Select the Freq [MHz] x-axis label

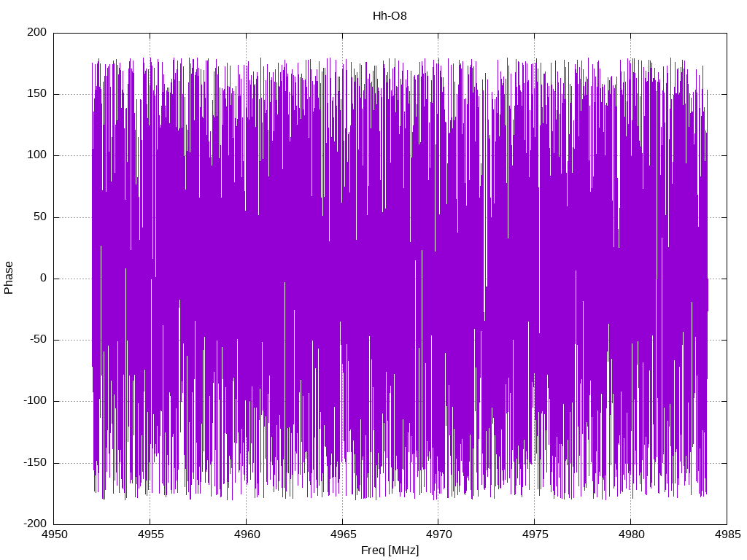pyautogui.click(x=390, y=550)
